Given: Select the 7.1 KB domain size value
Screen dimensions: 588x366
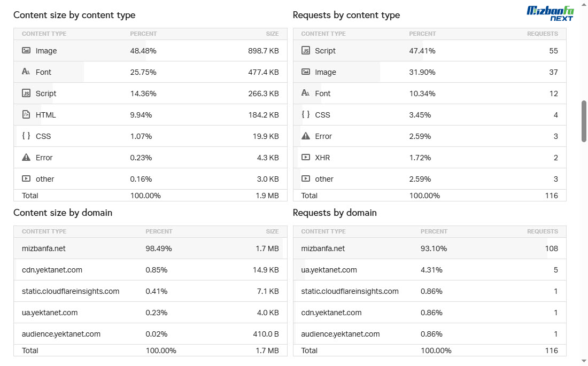Looking at the screenshot, I should [268, 291].
